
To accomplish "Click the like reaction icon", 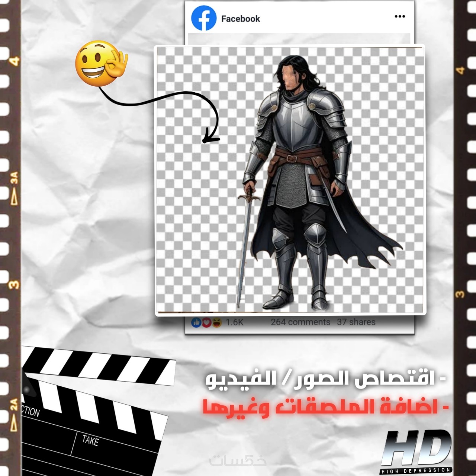I will click(x=196, y=322).
